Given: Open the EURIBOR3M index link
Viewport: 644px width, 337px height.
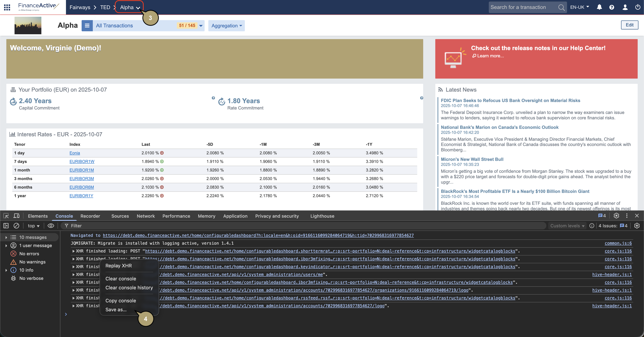Looking at the screenshot, I should point(81,179).
